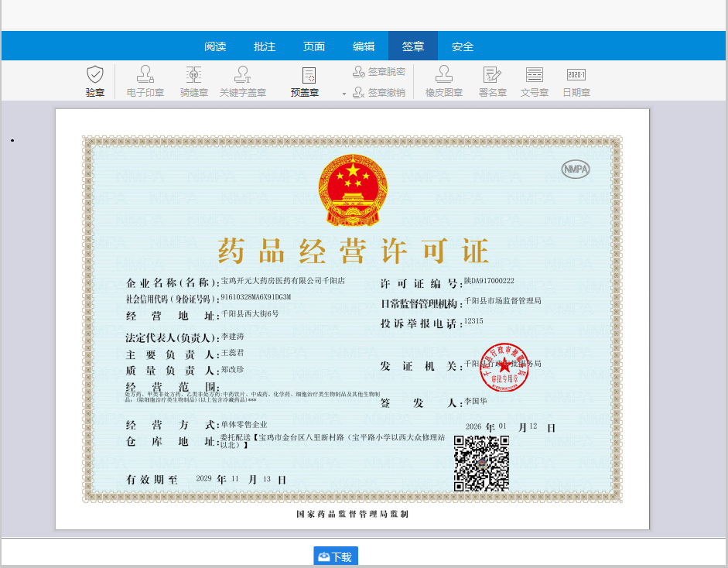728x568 pixels.
Task: Open the 批注 annotation tab
Action: click(265, 46)
